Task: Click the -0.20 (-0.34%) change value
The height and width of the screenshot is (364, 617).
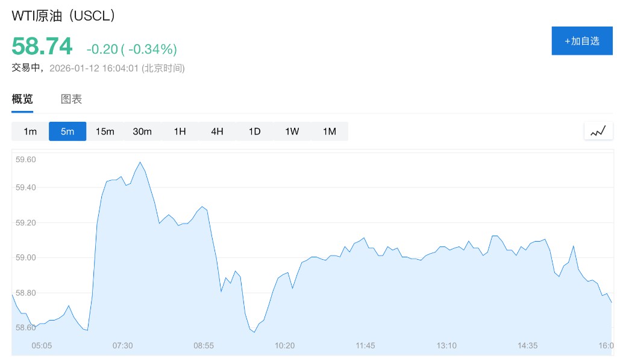Action: [131, 49]
